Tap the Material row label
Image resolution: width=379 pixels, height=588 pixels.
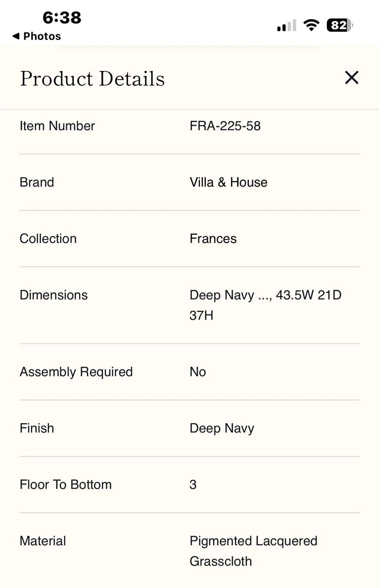(43, 541)
